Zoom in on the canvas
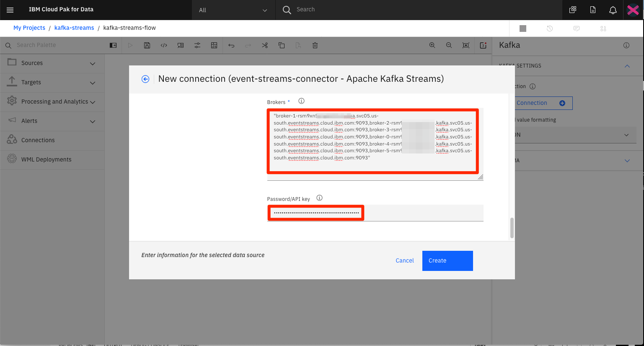This screenshot has width=644, height=346. coord(432,45)
